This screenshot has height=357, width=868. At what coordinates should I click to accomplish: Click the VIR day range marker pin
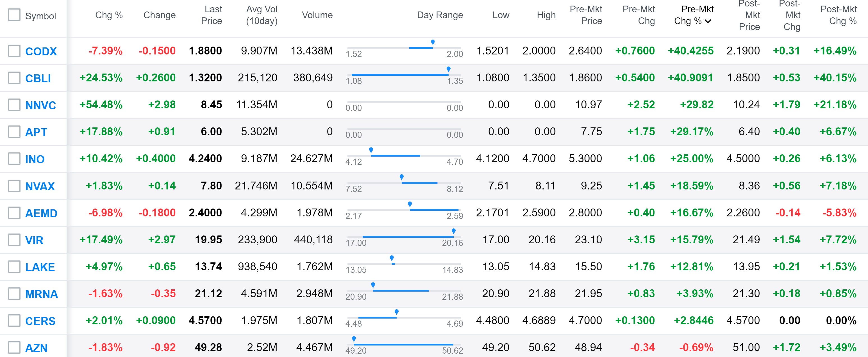(x=454, y=231)
